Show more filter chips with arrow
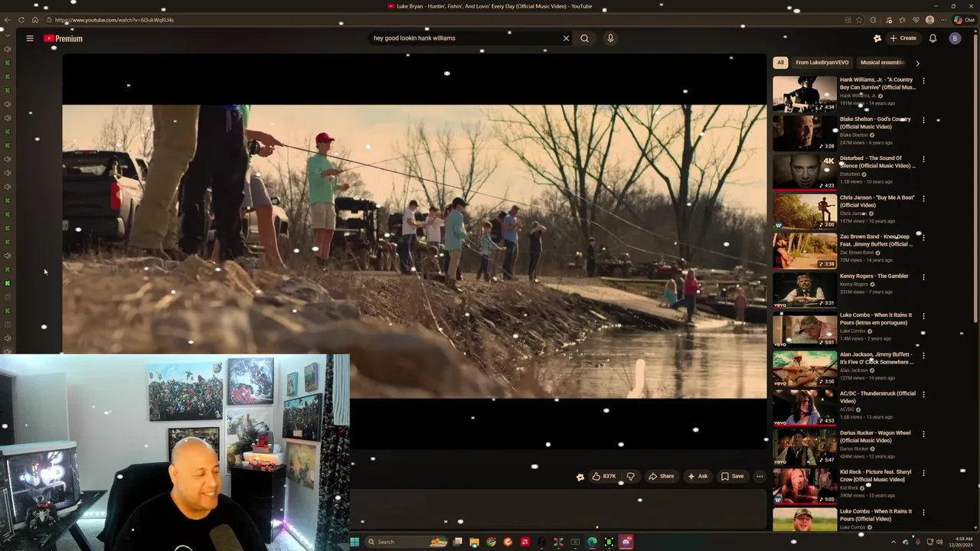The height and width of the screenshot is (551, 980). 917,63
